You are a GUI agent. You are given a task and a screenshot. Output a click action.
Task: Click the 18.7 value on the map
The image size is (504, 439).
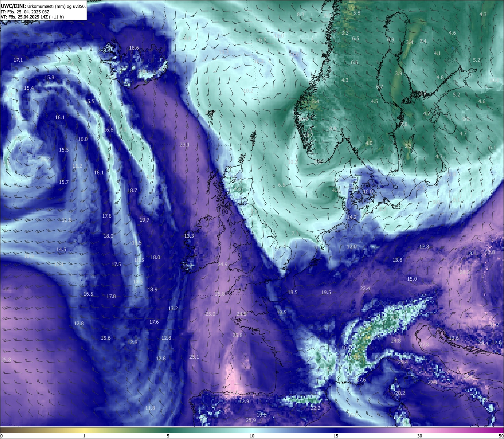click(x=132, y=191)
